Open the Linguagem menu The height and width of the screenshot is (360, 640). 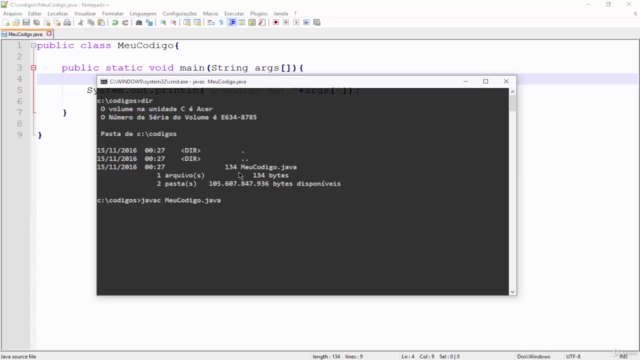[143, 13]
